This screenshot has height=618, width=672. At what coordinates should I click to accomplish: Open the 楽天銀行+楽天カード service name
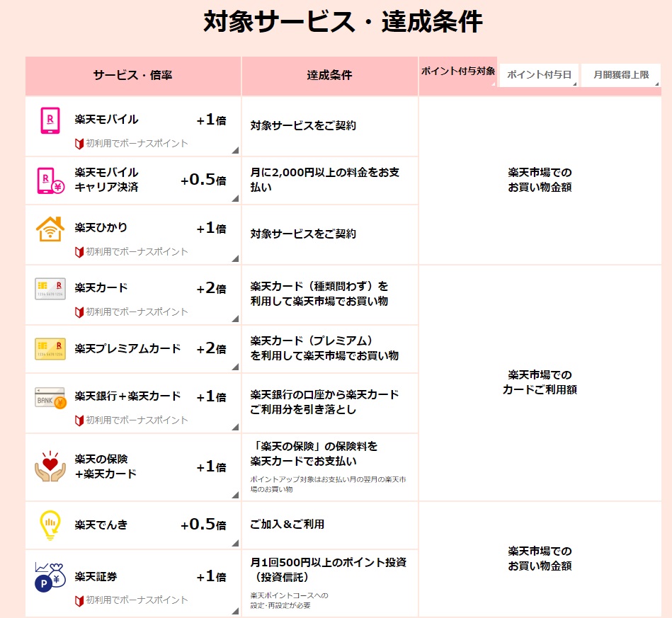coord(127,396)
